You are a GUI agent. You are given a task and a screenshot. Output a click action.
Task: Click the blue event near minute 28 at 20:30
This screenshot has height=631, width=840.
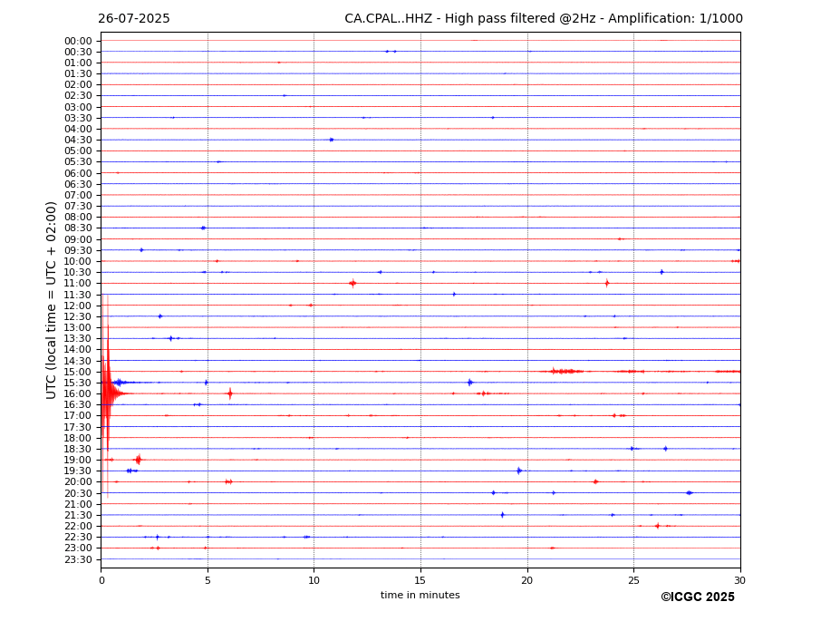pyautogui.click(x=690, y=493)
